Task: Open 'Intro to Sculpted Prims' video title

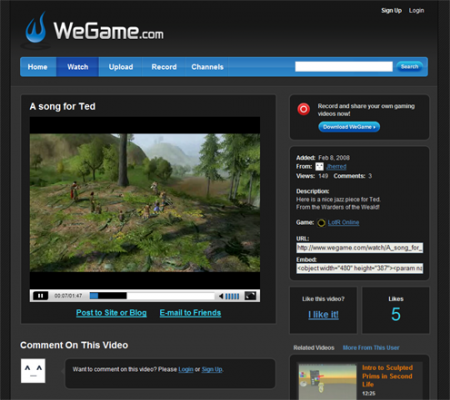Action: [x=387, y=376]
